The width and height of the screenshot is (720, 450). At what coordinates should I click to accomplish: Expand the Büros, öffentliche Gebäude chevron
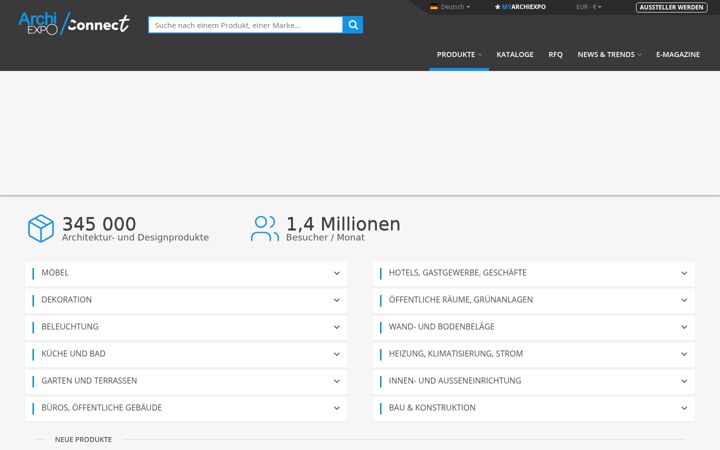pyautogui.click(x=337, y=408)
